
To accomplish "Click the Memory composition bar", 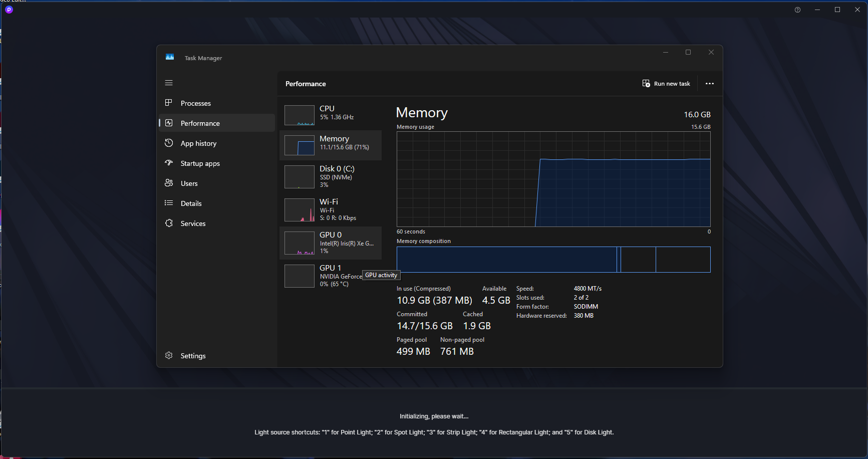I will (x=553, y=260).
